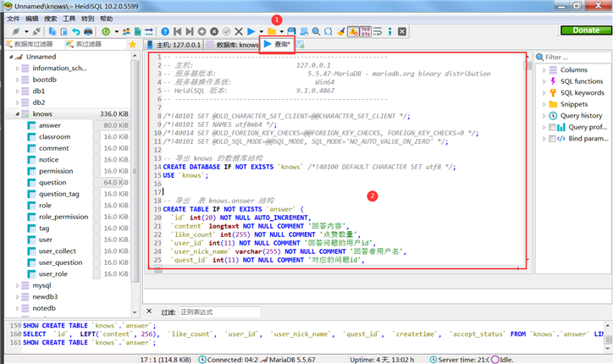Expand the information_sch... database node

point(17,68)
